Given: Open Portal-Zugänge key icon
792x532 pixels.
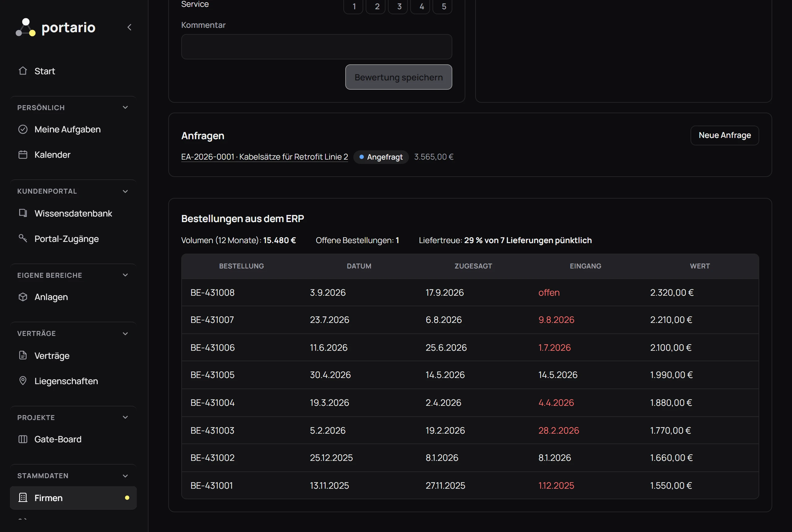Looking at the screenshot, I should tap(23, 238).
